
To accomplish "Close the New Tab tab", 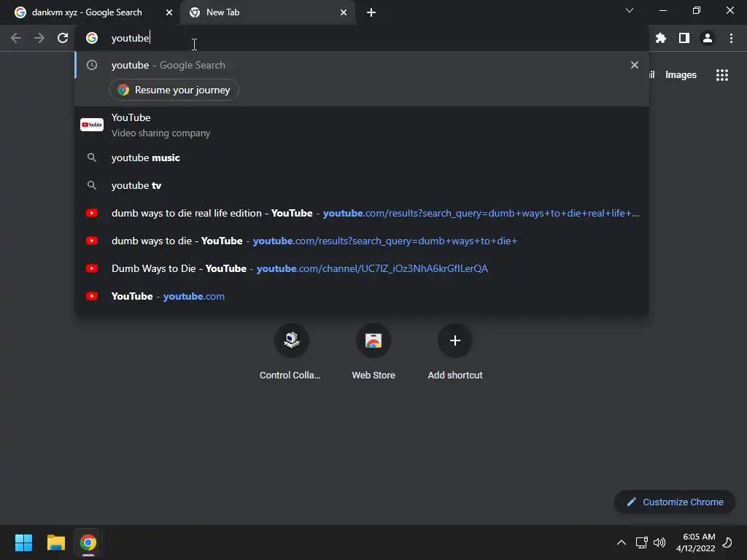I will tap(344, 12).
